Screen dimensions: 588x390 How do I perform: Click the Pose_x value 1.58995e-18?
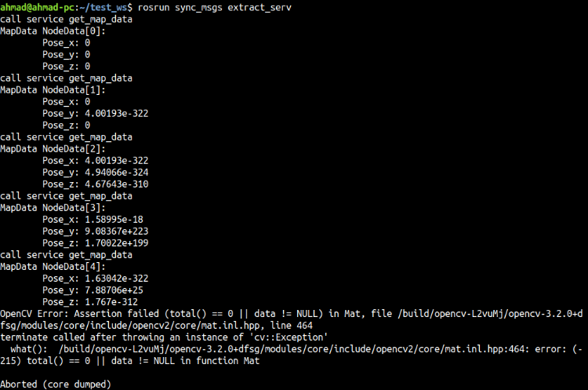[x=113, y=219]
